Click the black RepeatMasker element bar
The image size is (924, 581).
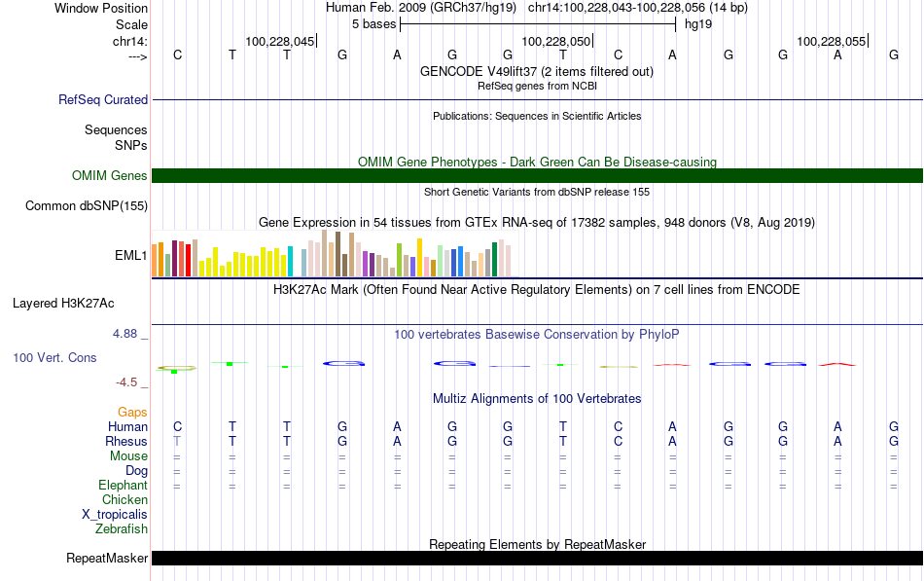(x=537, y=558)
